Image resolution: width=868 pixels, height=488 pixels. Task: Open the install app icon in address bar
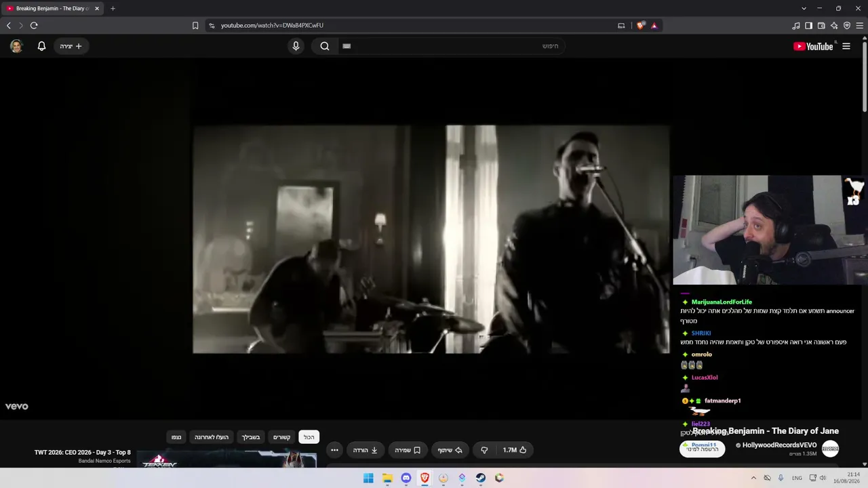(621, 26)
